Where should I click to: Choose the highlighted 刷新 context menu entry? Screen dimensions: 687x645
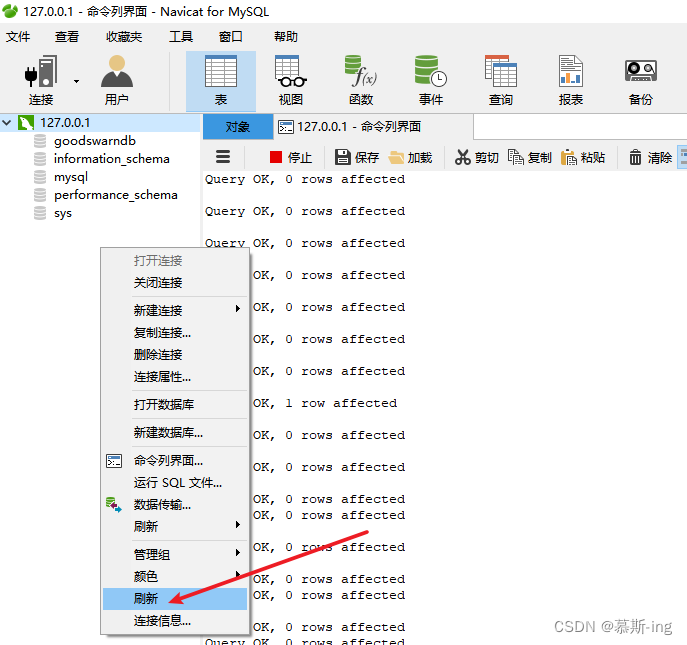[175, 599]
